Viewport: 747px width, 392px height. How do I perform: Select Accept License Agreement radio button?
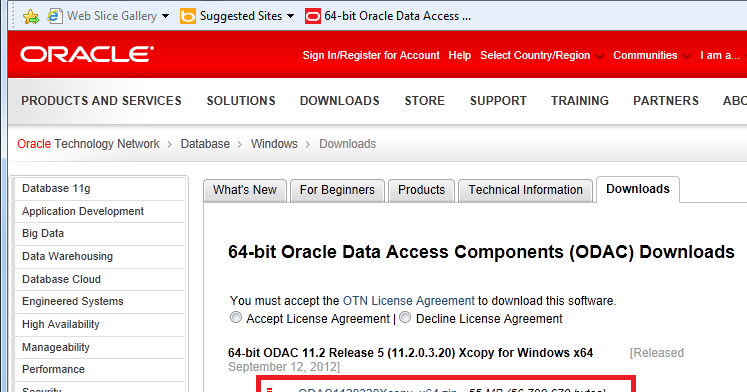236,317
